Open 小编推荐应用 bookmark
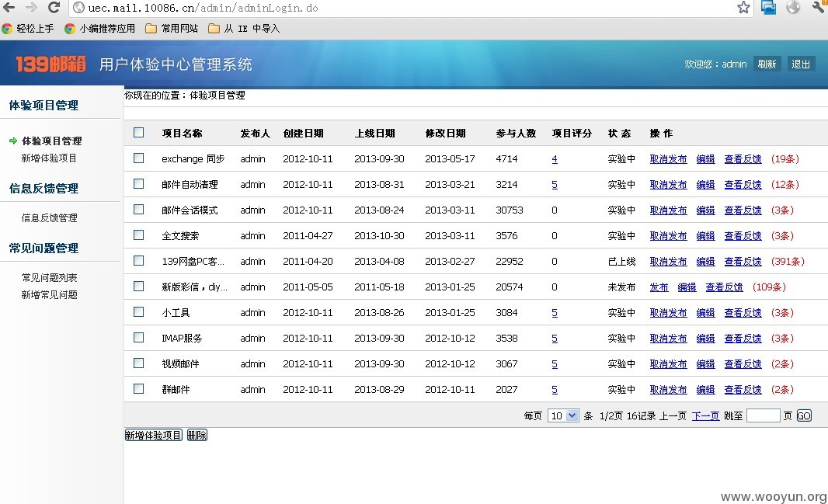828x504 pixels. click(x=99, y=29)
